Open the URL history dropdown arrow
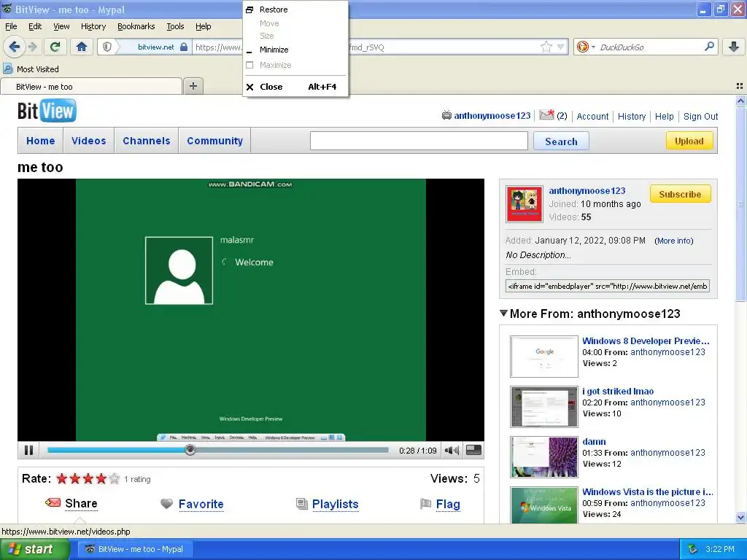 point(561,47)
